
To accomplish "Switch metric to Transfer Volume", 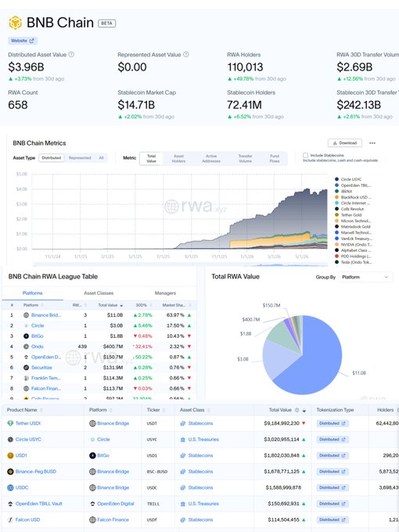I will tap(246, 159).
